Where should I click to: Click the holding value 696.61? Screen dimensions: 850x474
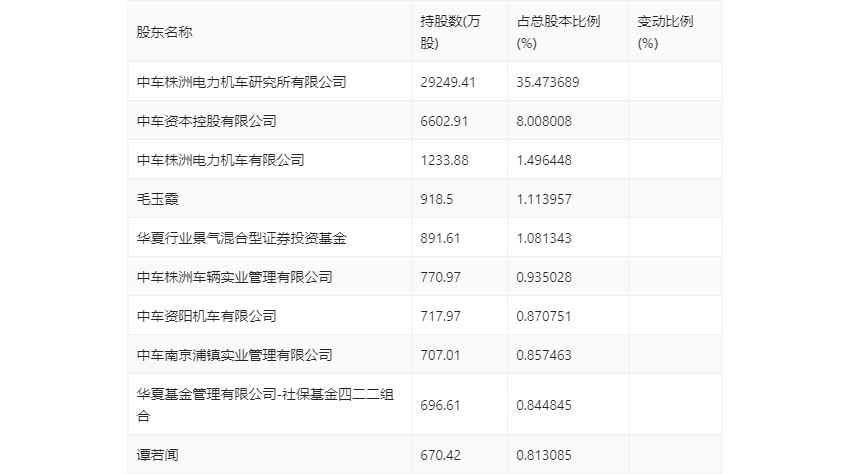click(x=440, y=405)
